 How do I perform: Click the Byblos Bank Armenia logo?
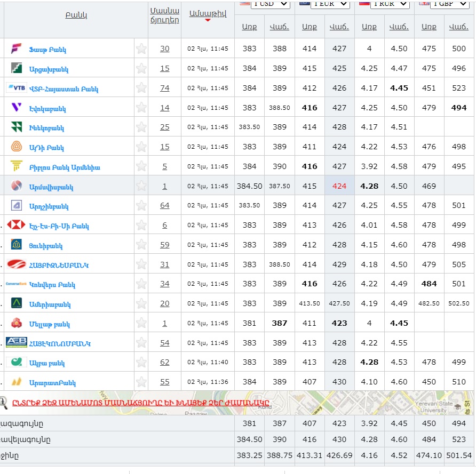[x=17, y=166]
